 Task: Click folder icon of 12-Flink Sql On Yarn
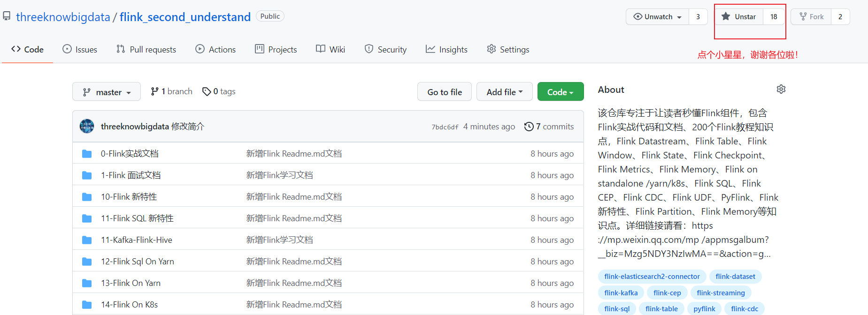click(x=87, y=262)
